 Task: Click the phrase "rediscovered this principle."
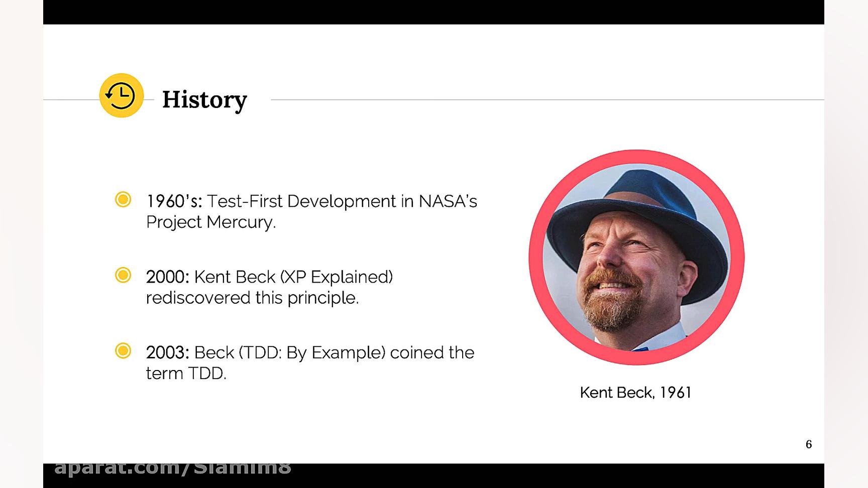[x=252, y=298]
